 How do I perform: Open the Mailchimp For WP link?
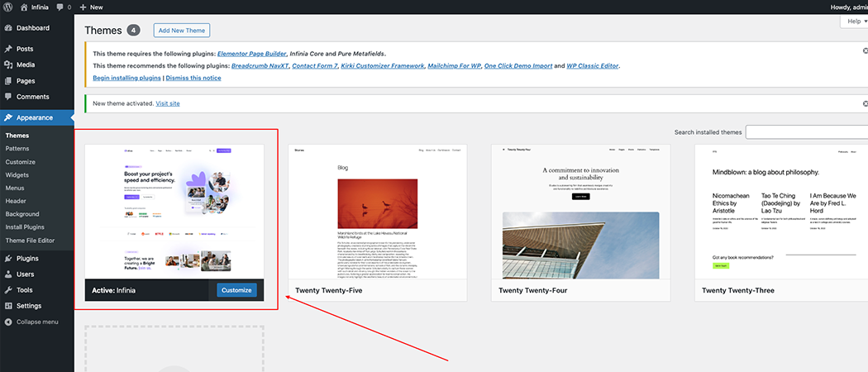pos(454,66)
